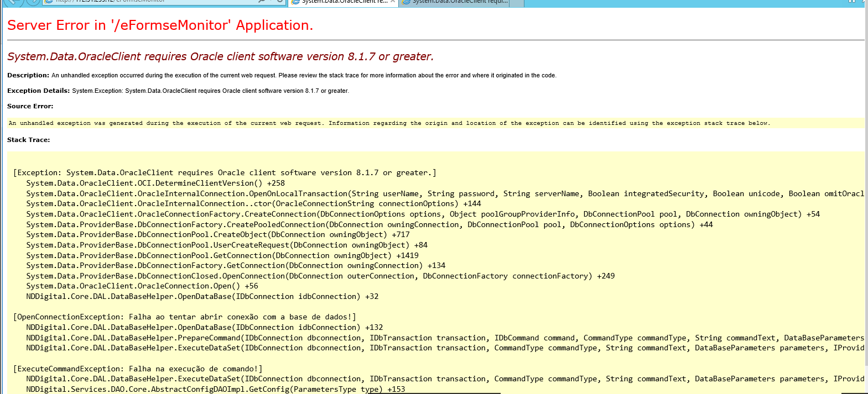Viewport: 868px width, 394px height.
Task: Click the 'DataBaseHelper.PrepareCommand' stack line
Action: [445, 338]
